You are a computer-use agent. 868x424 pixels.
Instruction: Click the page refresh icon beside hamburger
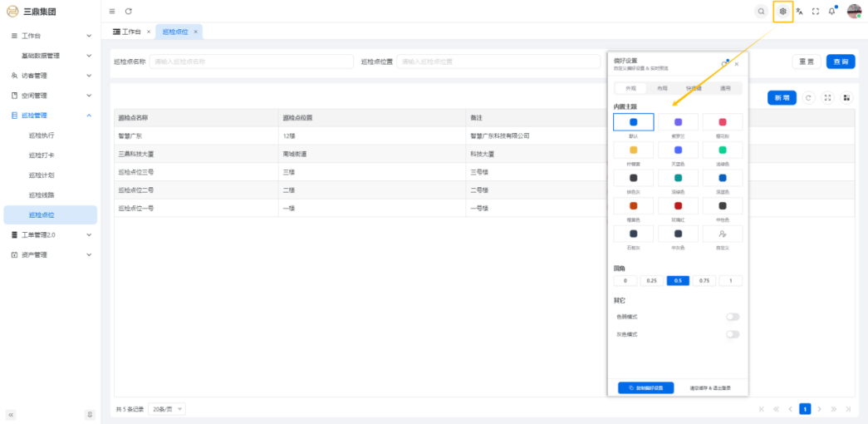(x=129, y=12)
